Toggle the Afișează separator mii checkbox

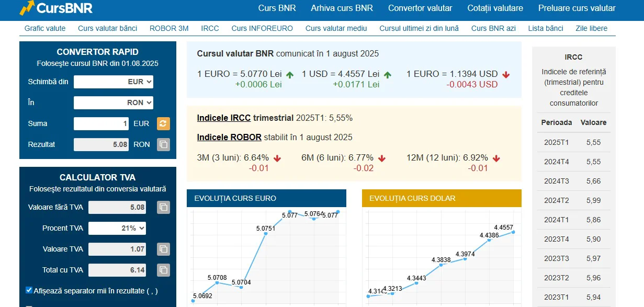pyautogui.click(x=29, y=290)
